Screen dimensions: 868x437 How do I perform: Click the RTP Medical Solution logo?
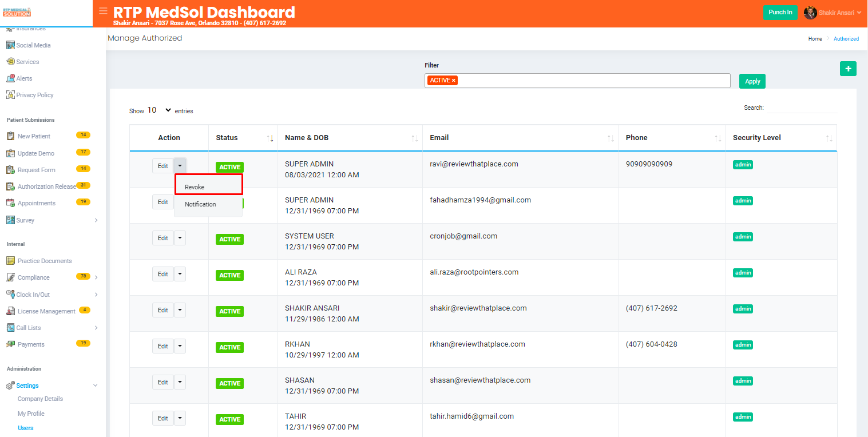click(x=17, y=12)
